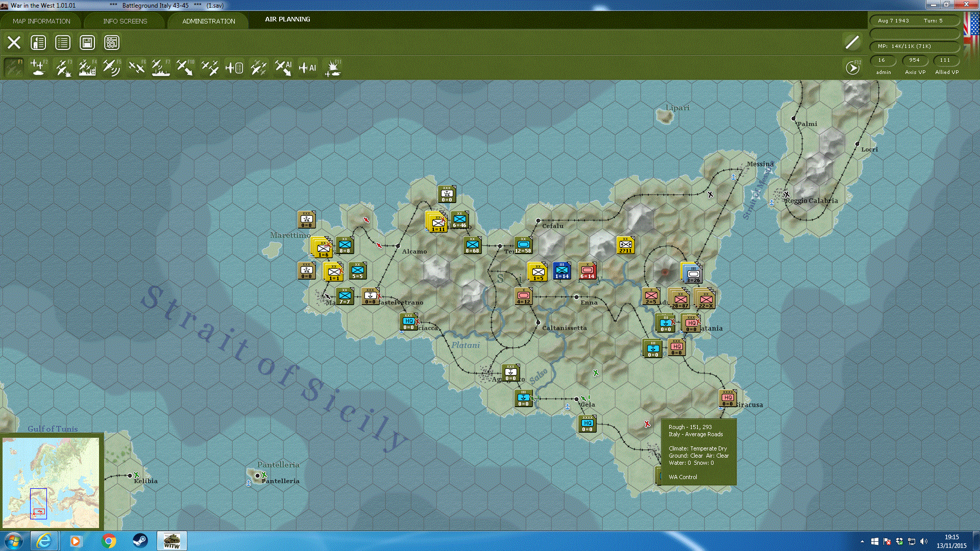The height and width of the screenshot is (551, 980).
Task: Click the floppy disk save game icon
Action: pos(87,42)
